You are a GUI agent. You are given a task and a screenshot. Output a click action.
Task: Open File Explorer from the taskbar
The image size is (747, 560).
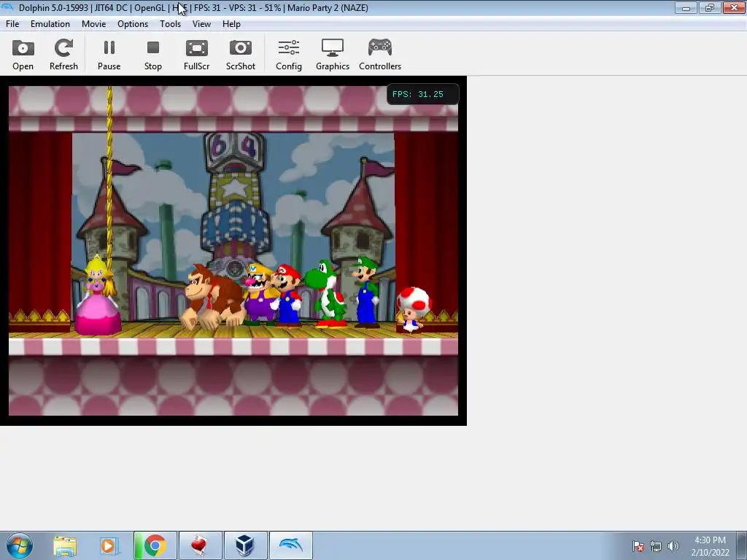65,545
